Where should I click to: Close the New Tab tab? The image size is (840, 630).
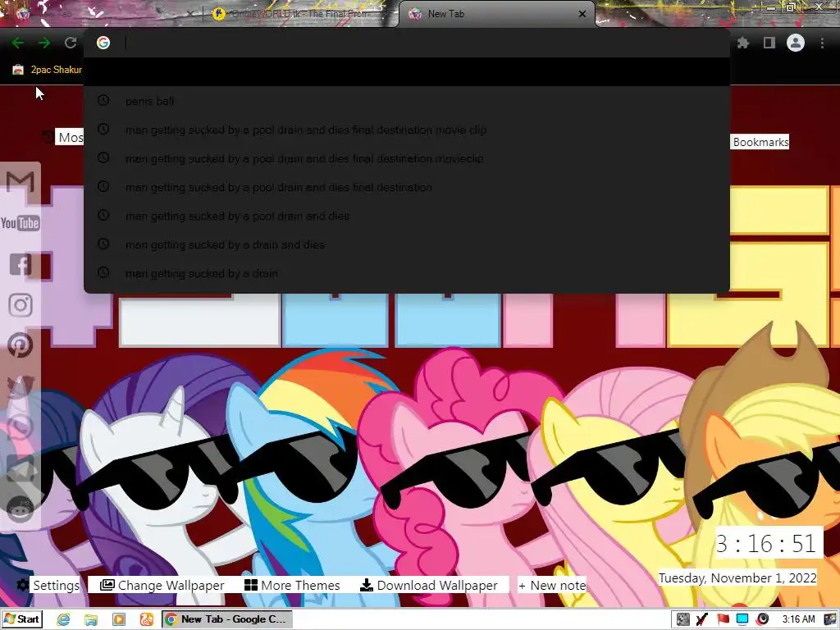tap(582, 14)
